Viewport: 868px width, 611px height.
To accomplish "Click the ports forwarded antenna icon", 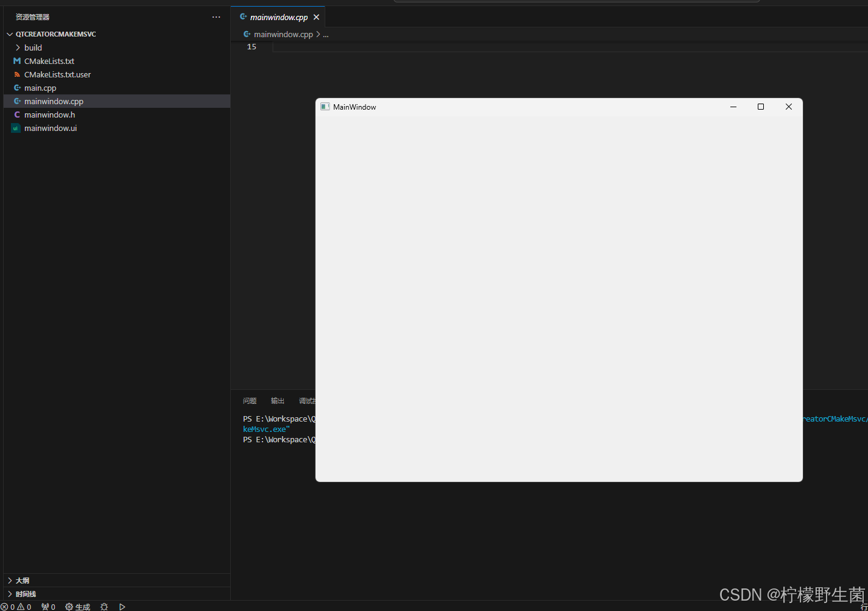I will [48, 607].
